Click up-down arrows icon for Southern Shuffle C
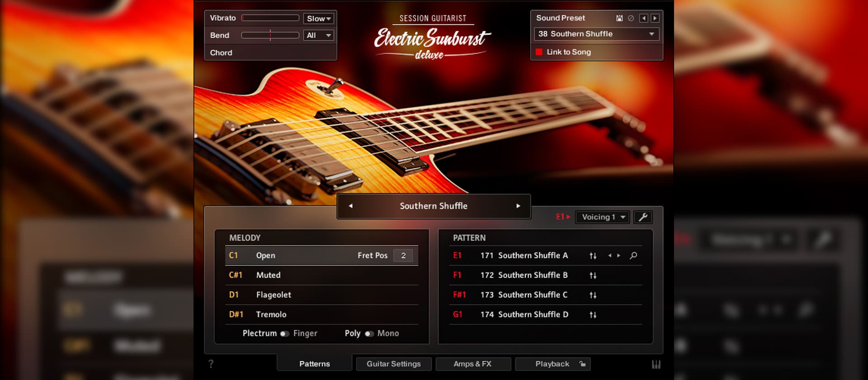868x380 pixels. 593,295
